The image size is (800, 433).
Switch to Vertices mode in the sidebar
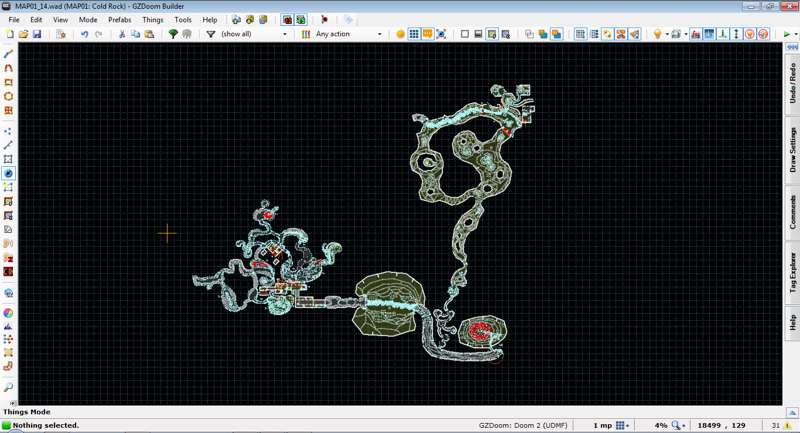click(x=8, y=131)
